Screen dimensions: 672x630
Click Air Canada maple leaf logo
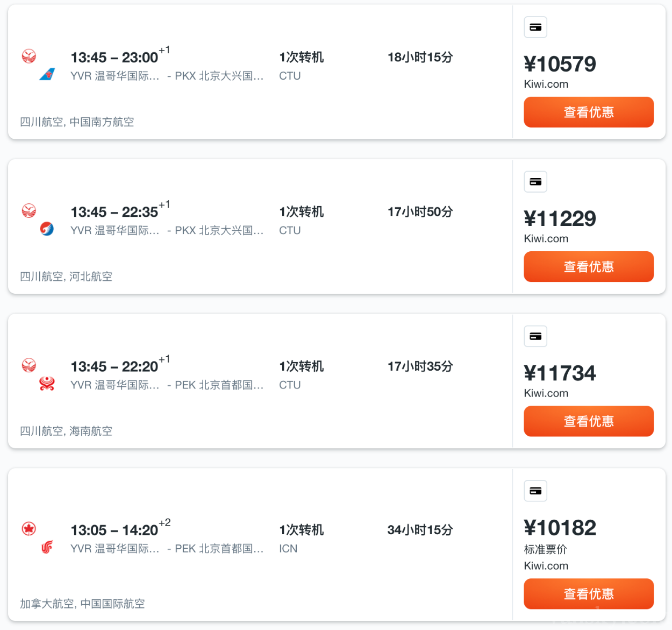coord(29,529)
